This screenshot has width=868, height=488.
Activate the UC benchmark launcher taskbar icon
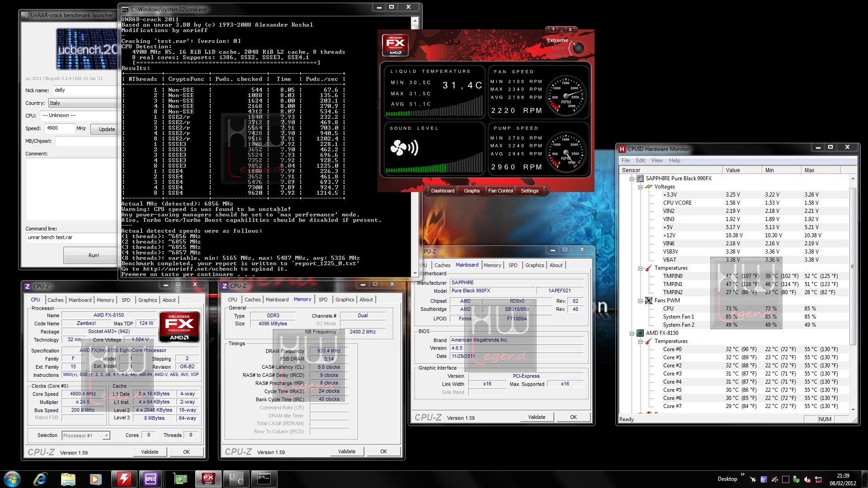(236, 479)
